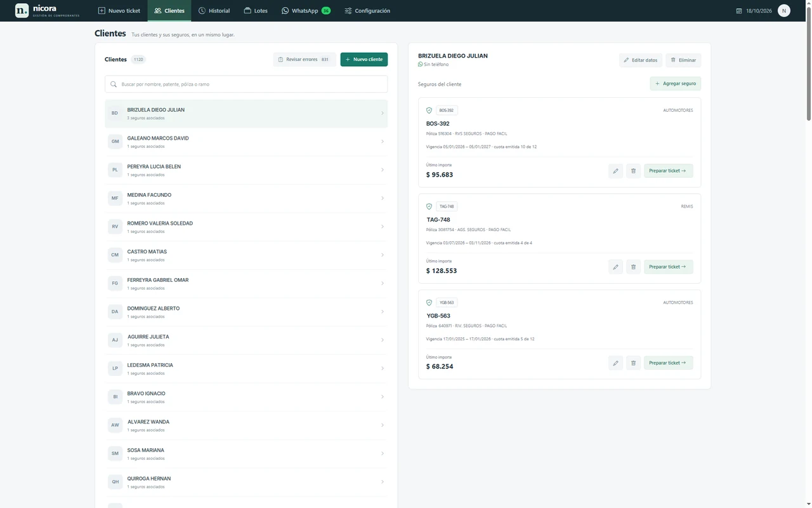This screenshot has width=812, height=508.
Task: Select client LEDESMA PATRICIA
Action: click(246, 368)
